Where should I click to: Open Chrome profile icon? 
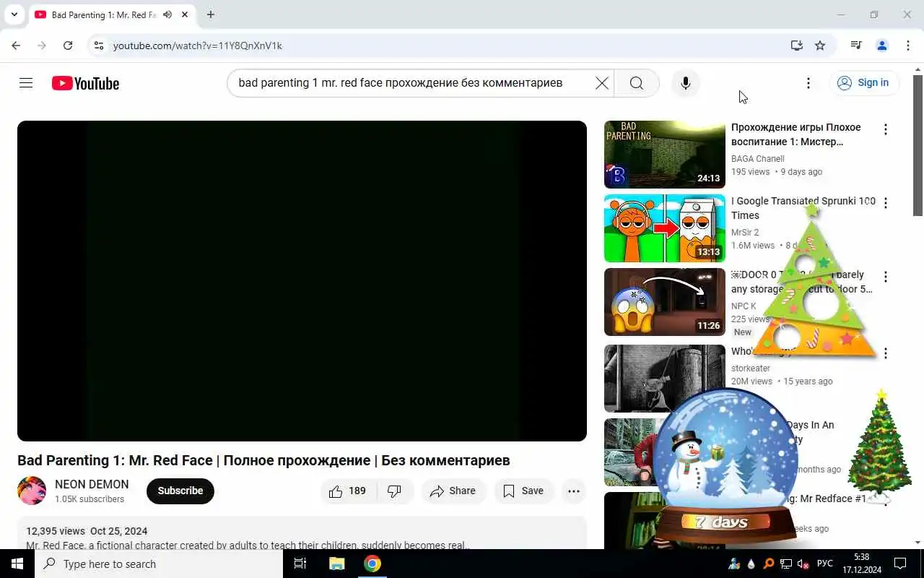tap(881, 46)
